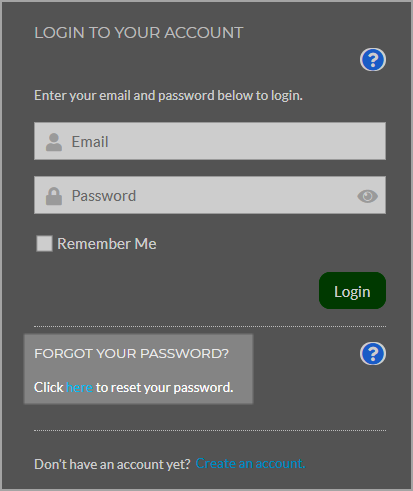Click the Forgot Your Password heading
Screen dimensions: 413x491
click(x=131, y=354)
